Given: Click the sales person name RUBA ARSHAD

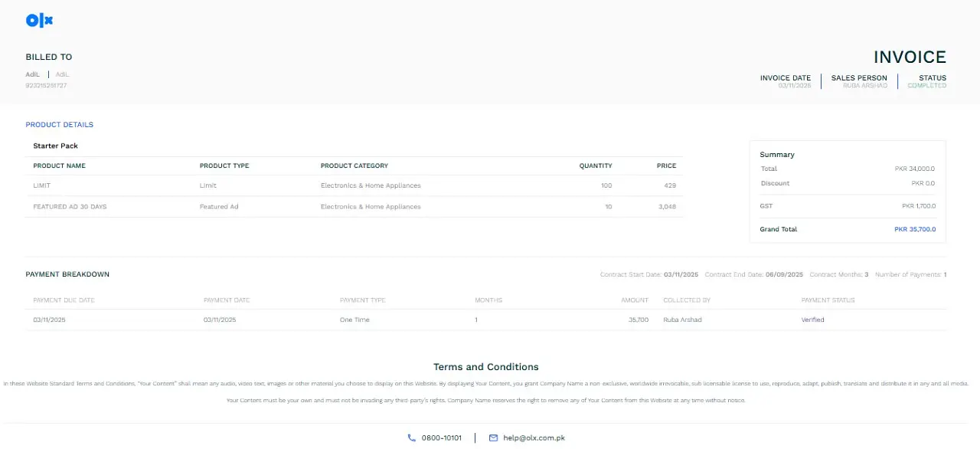Looking at the screenshot, I should (864, 86).
